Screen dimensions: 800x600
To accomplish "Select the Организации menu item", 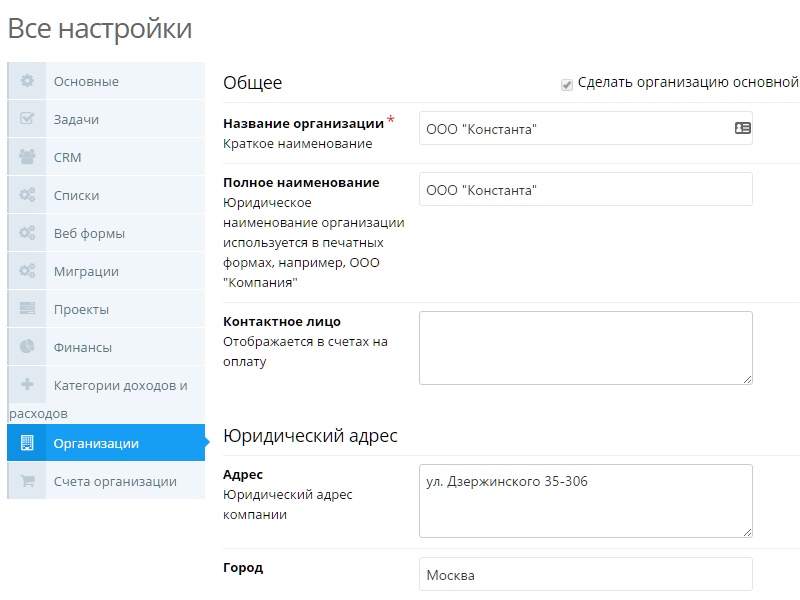I will point(96,443).
